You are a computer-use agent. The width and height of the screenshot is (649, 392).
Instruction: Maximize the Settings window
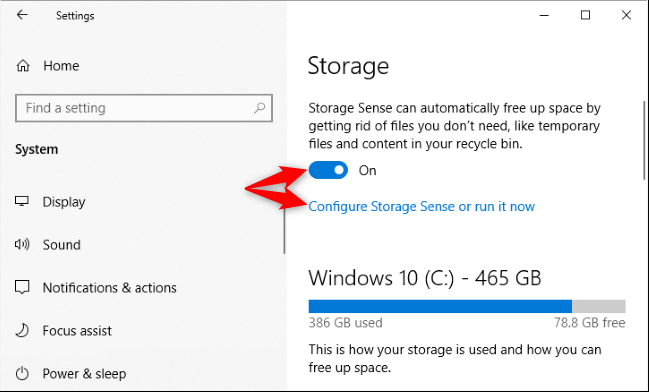(585, 15)
